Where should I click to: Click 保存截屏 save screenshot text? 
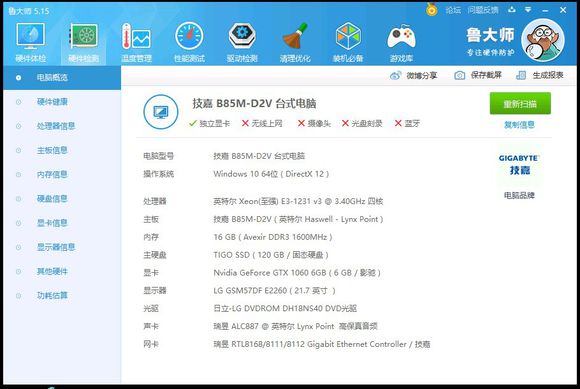click(x=486, y=75)
